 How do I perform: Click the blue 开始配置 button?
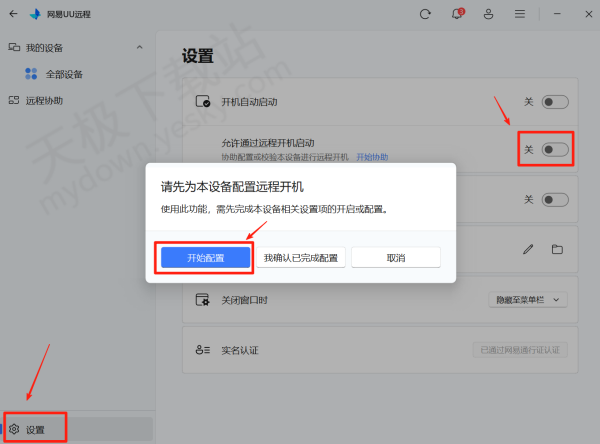click(205, 257)
